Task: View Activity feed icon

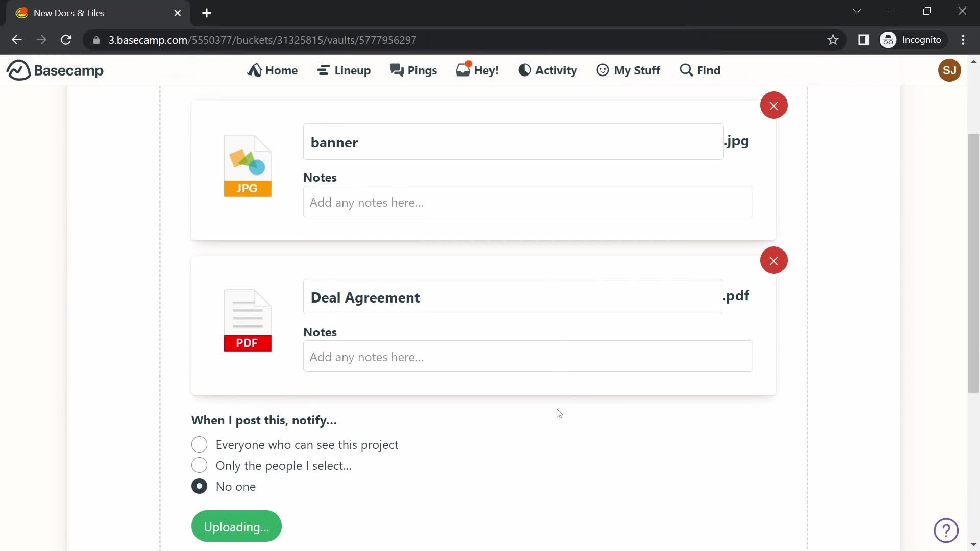Action: (x=524, y=70)
